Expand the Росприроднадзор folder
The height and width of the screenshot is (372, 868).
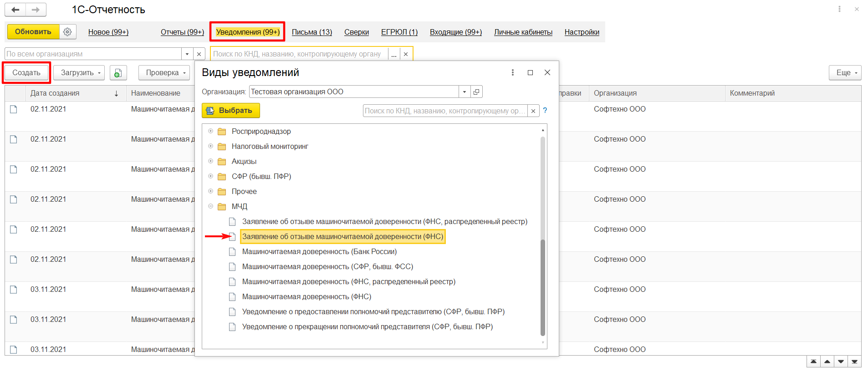pos(210,131)
